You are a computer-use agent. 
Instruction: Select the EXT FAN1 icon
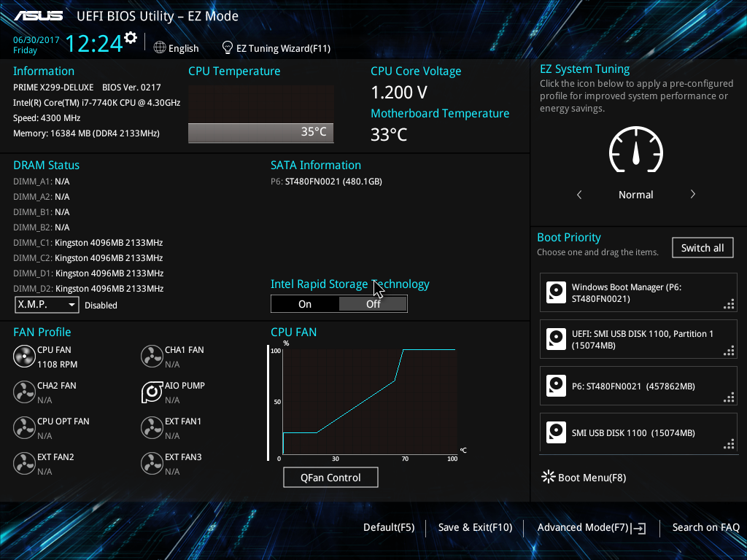[x=152, y=427]
